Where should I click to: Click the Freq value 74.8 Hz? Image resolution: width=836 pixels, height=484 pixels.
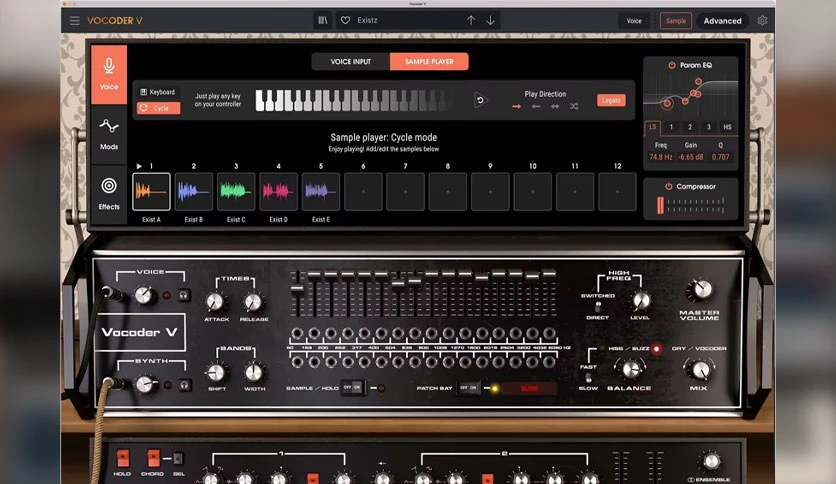661,157
